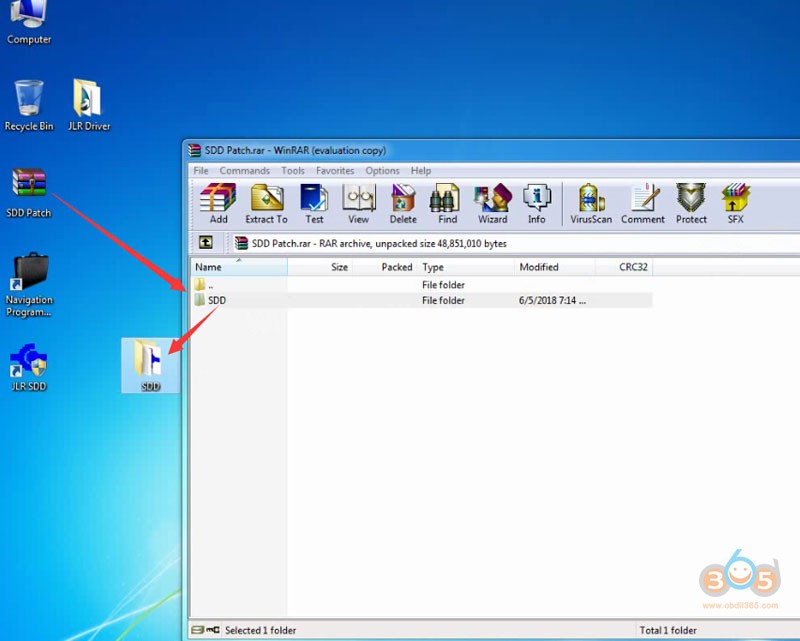
Task: Click the Protect archive icon
Action: click(x=691, y=203)
